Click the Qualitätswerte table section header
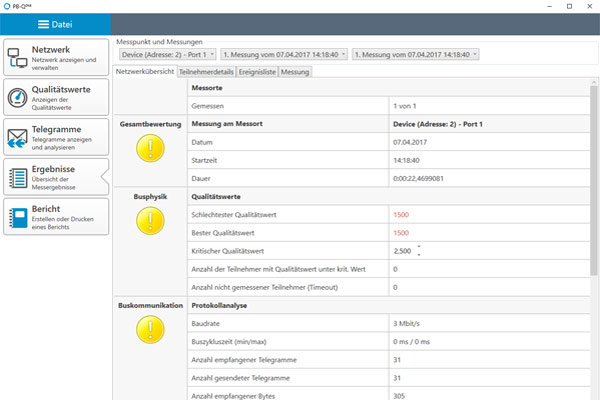 coord(216,197)
